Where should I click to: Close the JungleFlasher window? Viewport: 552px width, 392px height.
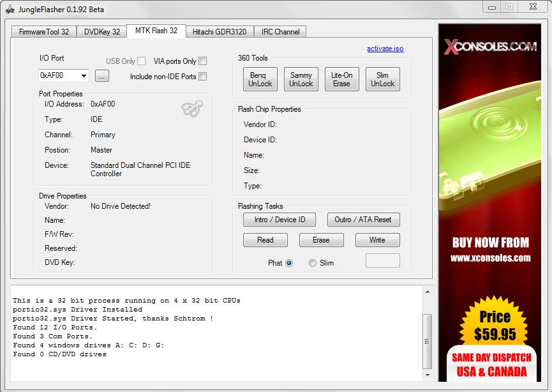[x=533, y=7]
